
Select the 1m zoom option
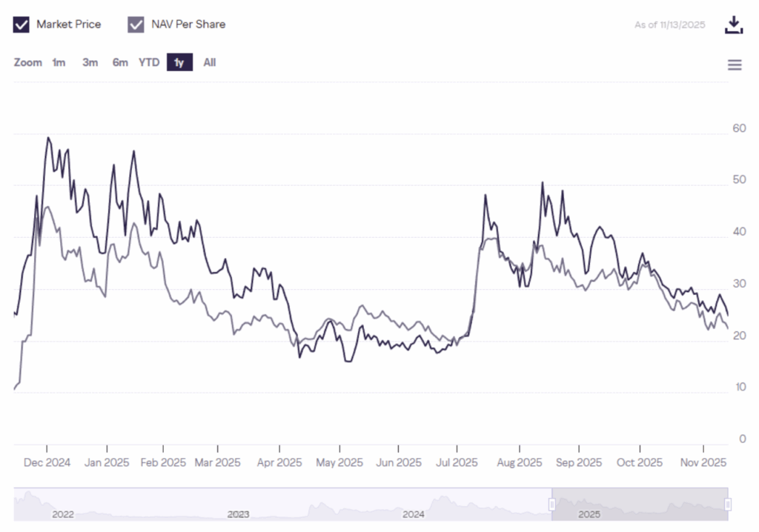pyautogui.click(x=59, y=62)
